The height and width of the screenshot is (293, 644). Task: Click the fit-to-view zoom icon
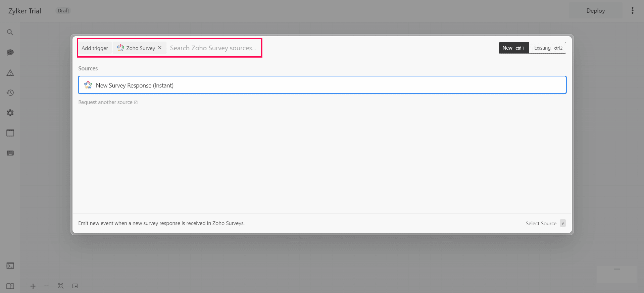61,286
